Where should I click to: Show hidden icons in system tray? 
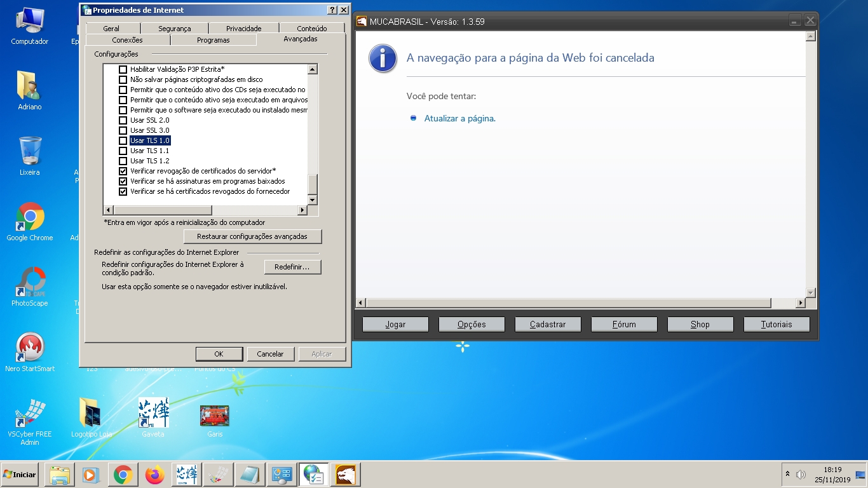788,474
